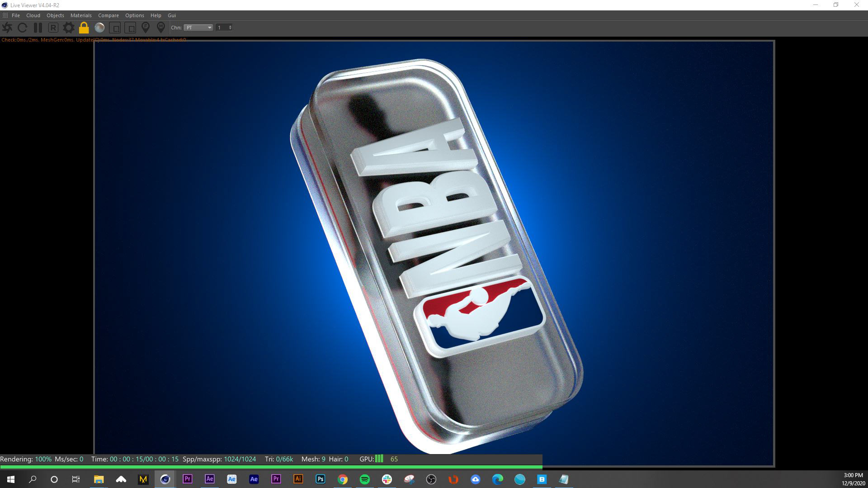868x488 pixels.
Task: Click the channel number field showing 1
Action: click(222, 28)
